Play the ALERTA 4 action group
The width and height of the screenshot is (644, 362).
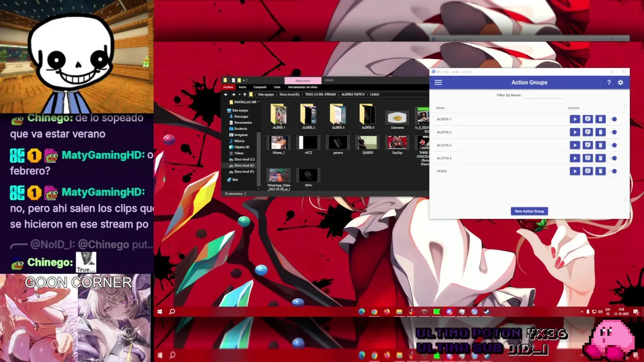click(x=575, y=158)
